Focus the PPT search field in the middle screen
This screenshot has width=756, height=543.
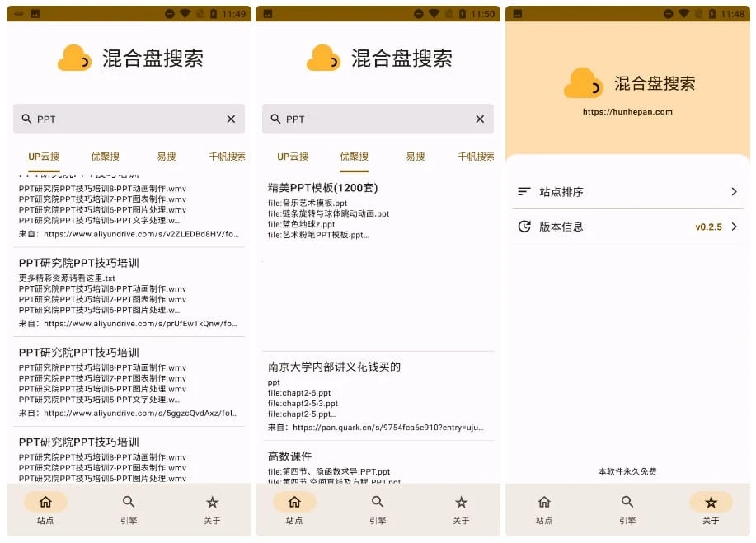pyautogui.click(x=371, y=119)
